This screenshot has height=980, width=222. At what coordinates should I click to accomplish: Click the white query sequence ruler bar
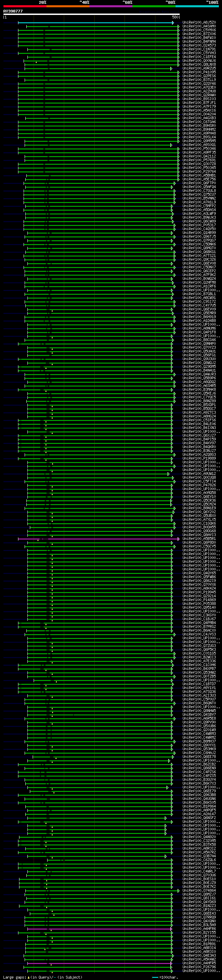pyautogui.click(x=92, y=15)
